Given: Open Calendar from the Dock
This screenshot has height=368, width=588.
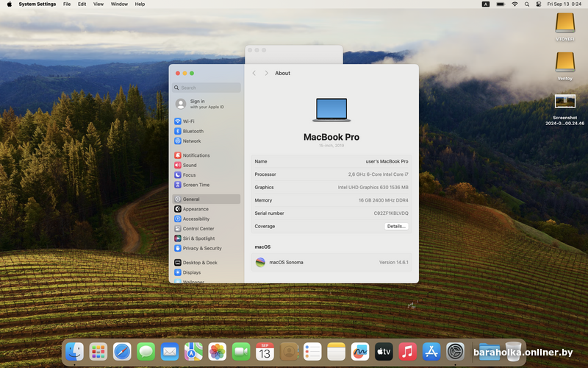Looking at the screenshot, I should 265,352.
